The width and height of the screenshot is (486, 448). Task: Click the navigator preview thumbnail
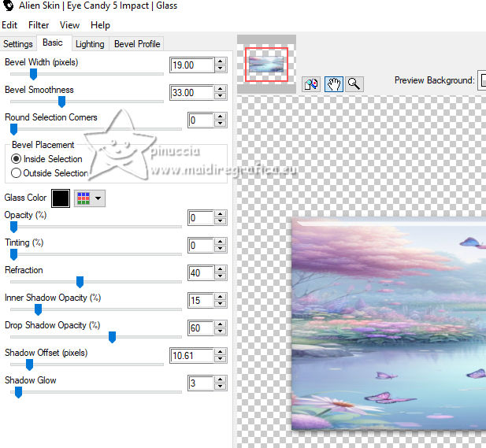click(x=266, y=64)
